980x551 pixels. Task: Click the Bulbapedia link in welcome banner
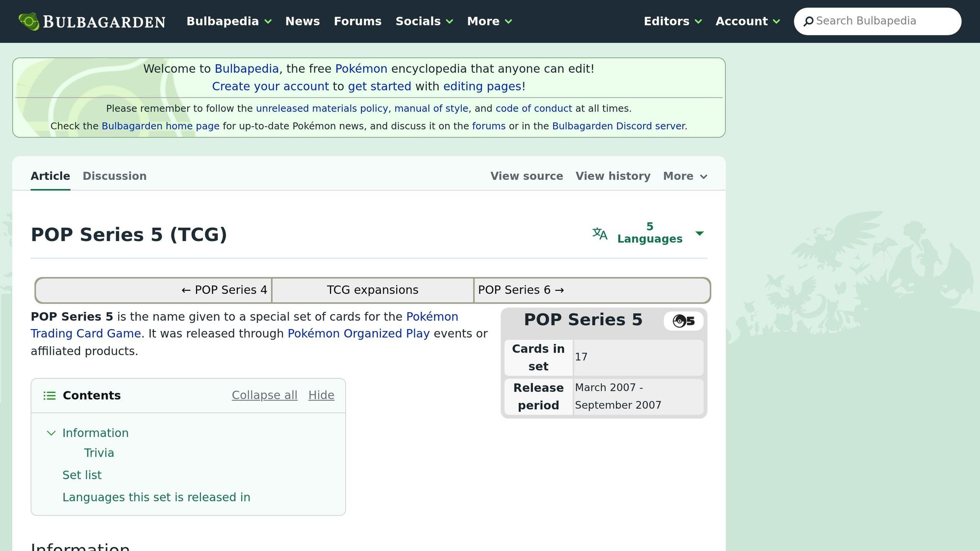(x=246, y=69)
